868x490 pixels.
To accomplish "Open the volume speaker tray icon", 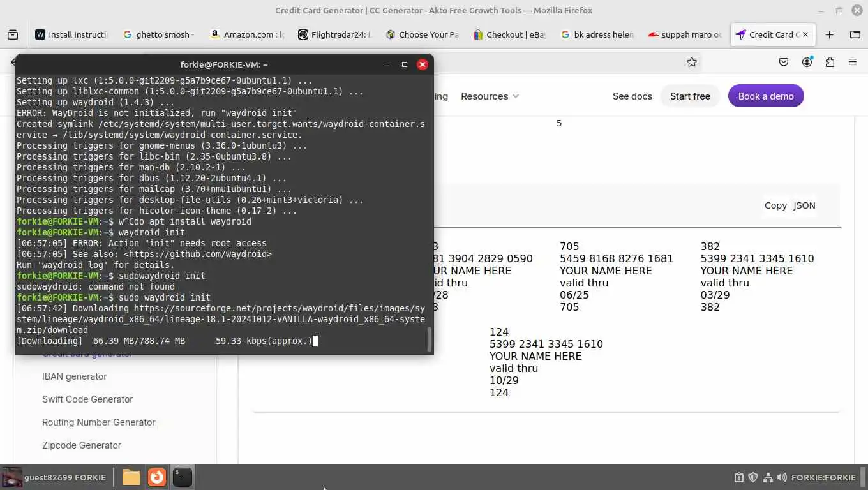I will click(782, 477).
